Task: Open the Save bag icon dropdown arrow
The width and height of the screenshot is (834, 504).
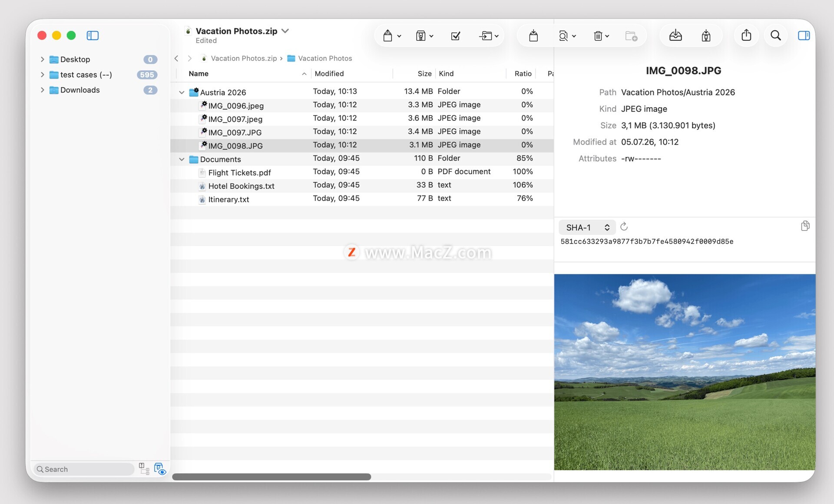Action: 399,36
